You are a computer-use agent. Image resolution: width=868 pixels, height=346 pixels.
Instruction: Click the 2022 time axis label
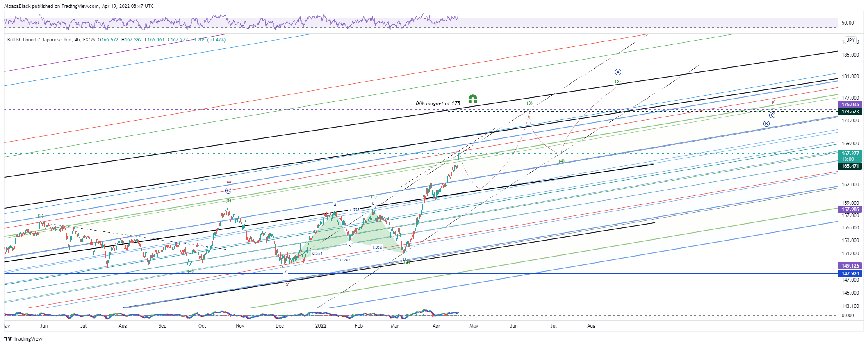point(321,326)
